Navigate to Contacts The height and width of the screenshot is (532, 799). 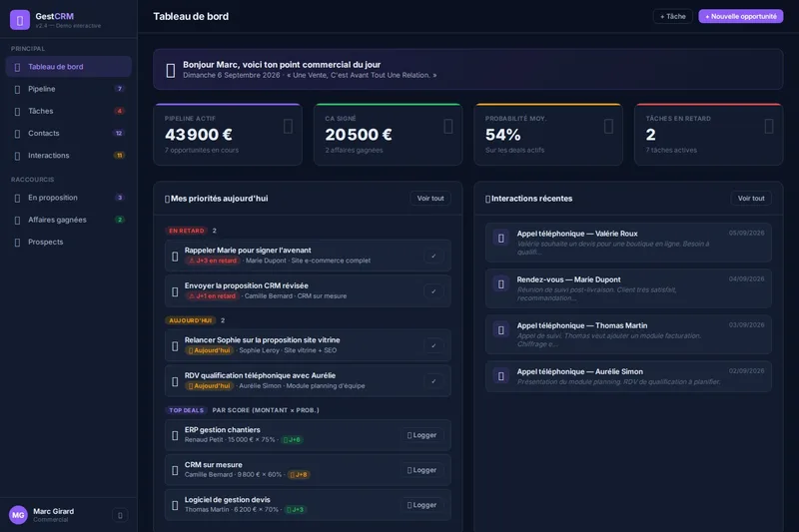69,134
